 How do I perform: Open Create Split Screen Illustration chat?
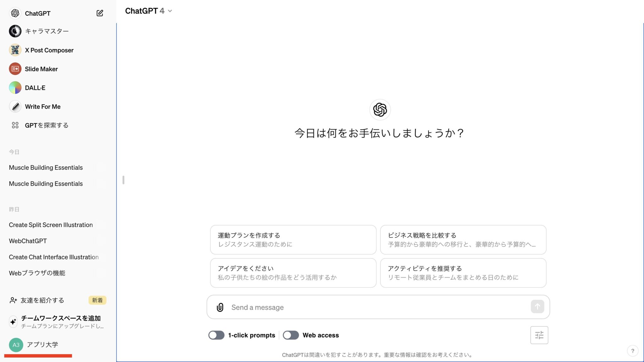(51, 225)
